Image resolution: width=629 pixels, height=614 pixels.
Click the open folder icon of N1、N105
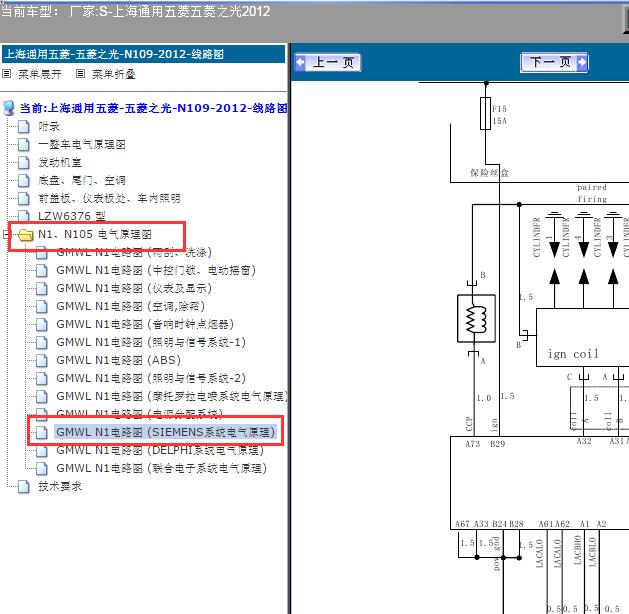pos(26,235)
